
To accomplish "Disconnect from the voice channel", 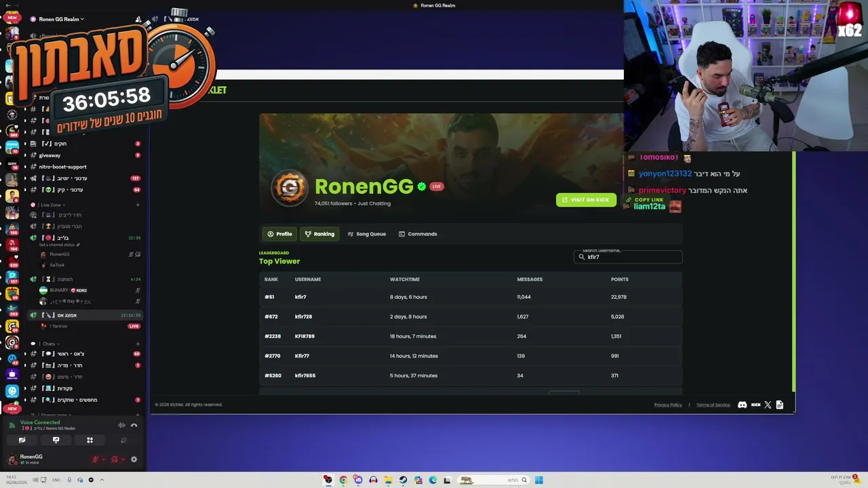I will [134, 425].
